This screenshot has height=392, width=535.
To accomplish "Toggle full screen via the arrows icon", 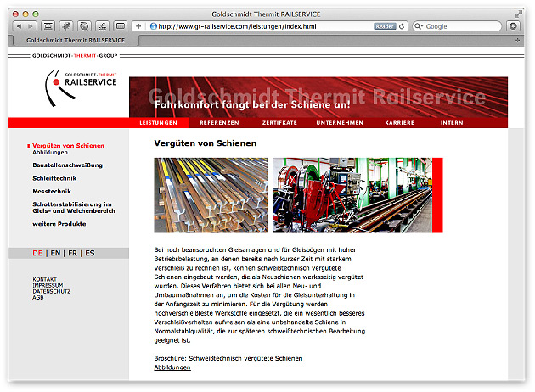I will [518, 14].
